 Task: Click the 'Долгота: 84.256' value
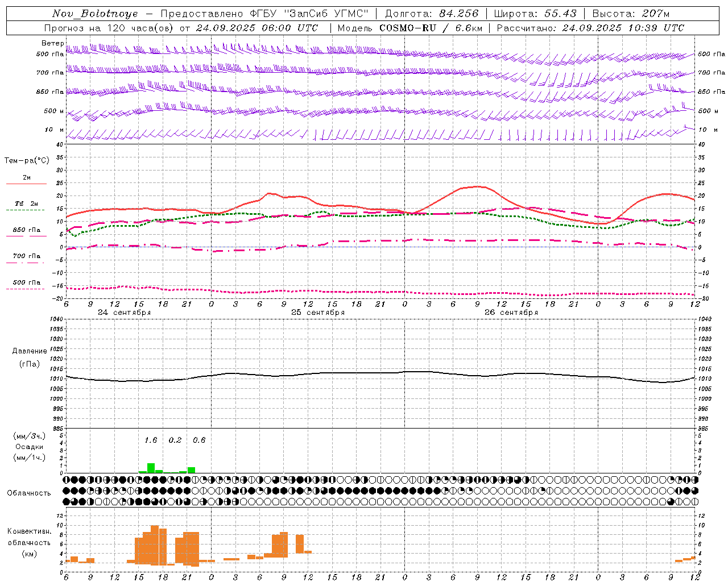[x=432, y=14]
